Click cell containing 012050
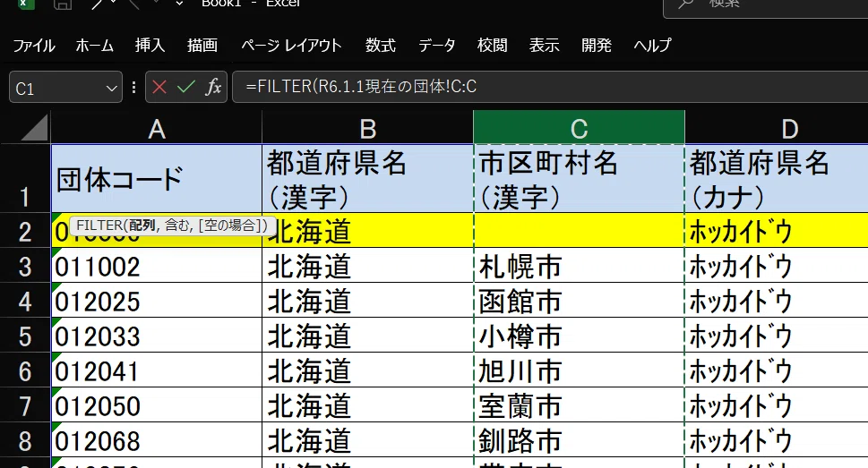Image resolution: width=868 pixels, height=468 pixels. coord(156,404)
